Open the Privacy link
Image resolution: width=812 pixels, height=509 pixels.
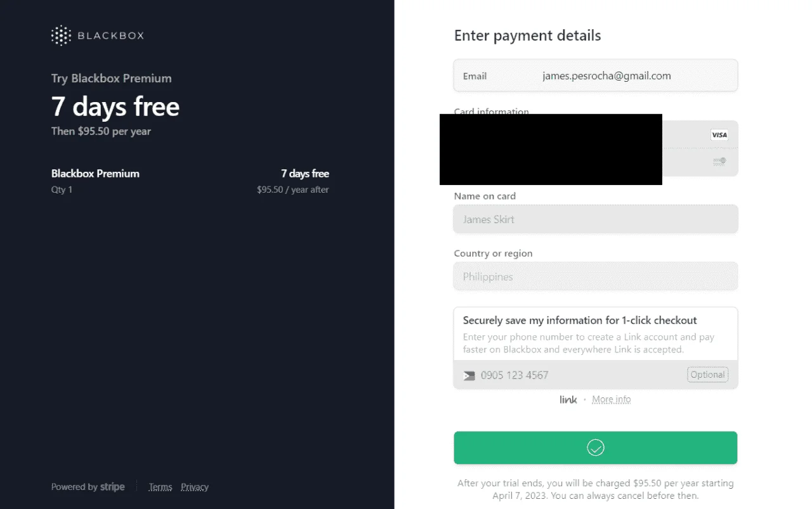coord(195,487)
